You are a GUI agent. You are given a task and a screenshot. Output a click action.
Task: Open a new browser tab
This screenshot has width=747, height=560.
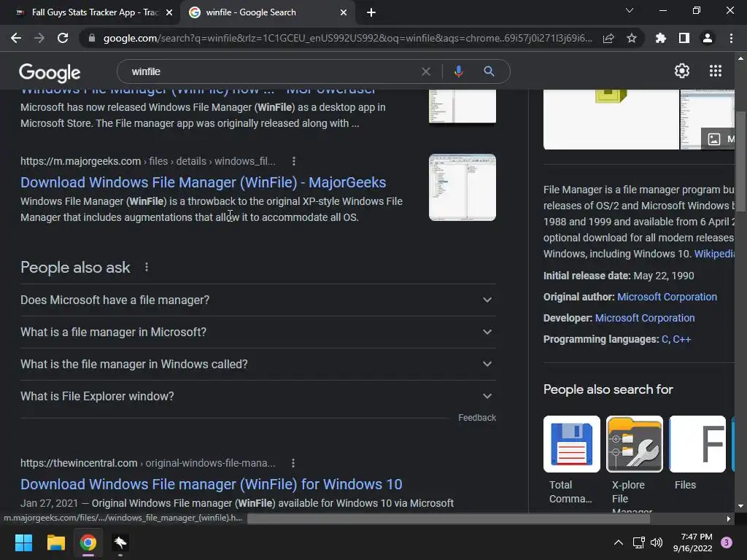[371, 12]
